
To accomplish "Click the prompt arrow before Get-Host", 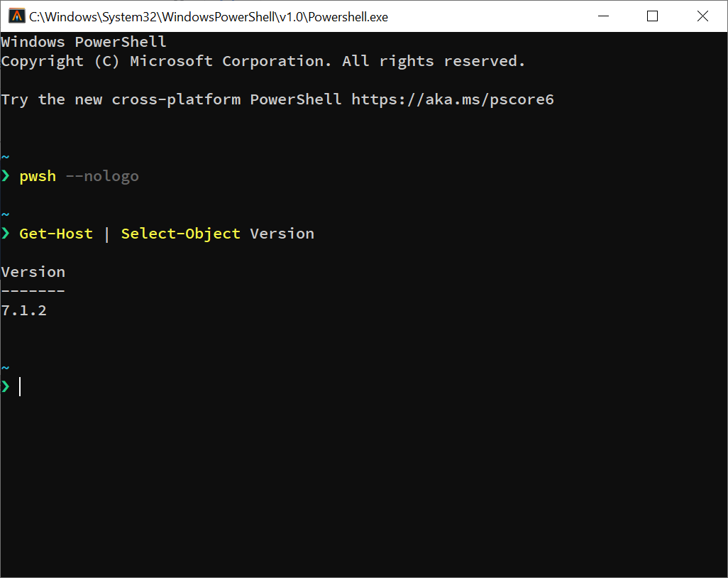I will 6,233.
